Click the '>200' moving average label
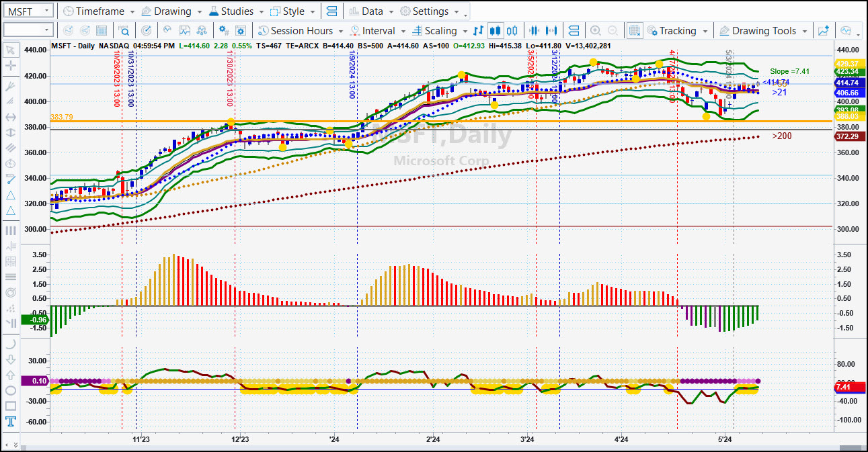 pos(781,136)
